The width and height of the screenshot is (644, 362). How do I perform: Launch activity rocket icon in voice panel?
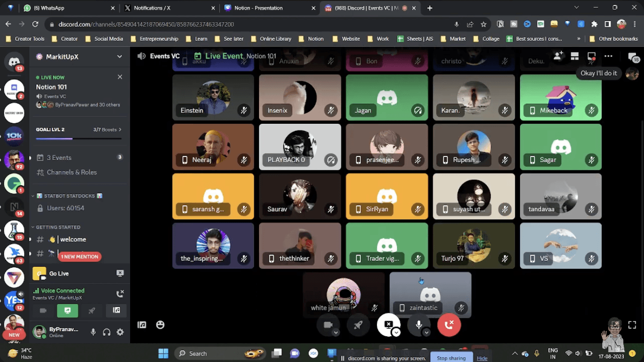click(x=92, y=310)
